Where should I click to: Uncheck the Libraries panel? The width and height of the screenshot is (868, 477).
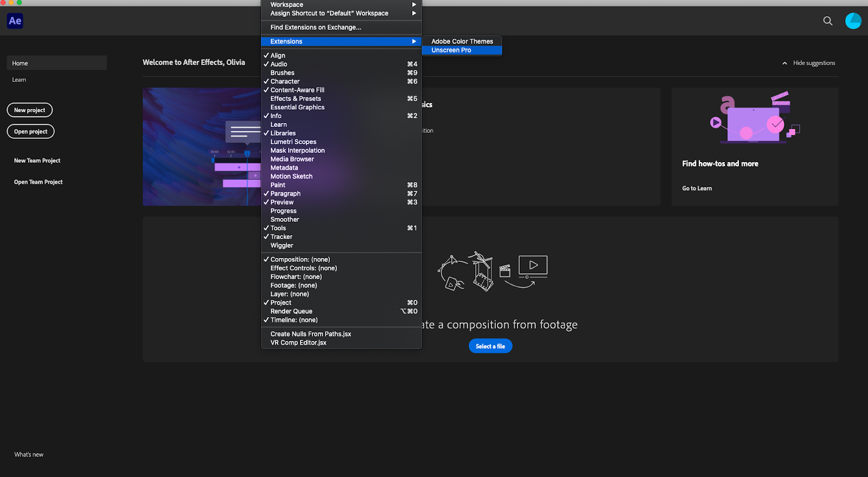click(x=341, y=133)
